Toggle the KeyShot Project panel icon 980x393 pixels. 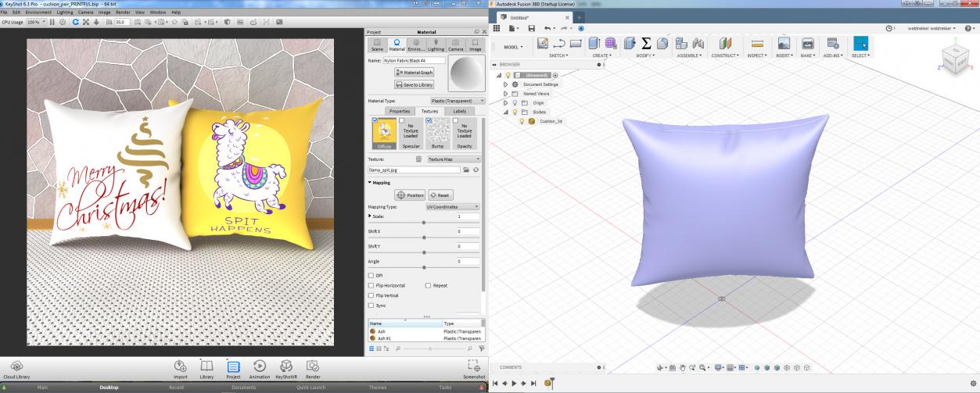pyautogui.click(x=233, y=366)
